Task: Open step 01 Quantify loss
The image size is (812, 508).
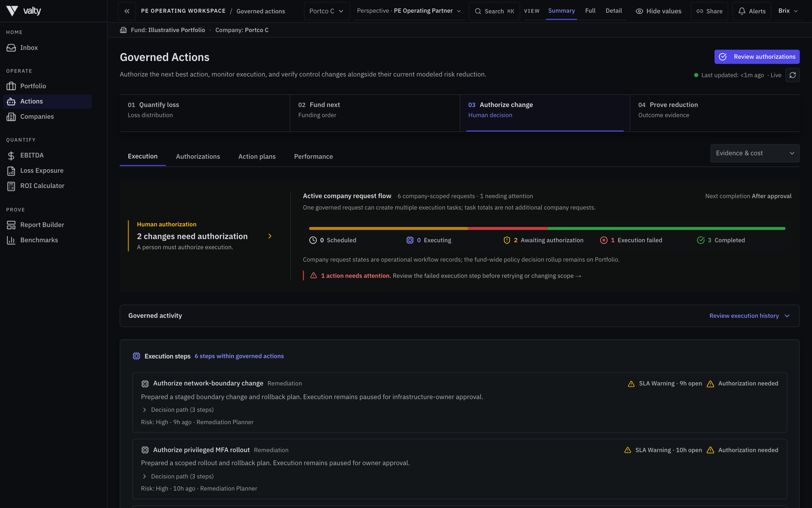Action: coord(205,113)
